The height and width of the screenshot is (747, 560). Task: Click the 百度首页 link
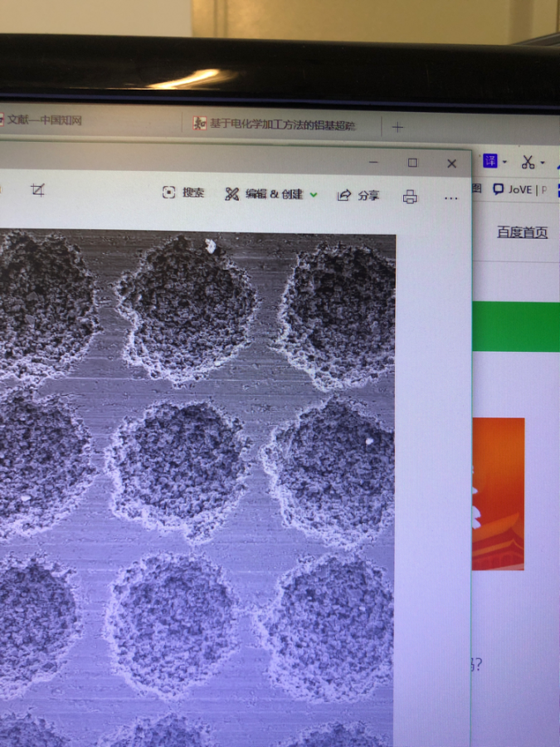(523, 232)
